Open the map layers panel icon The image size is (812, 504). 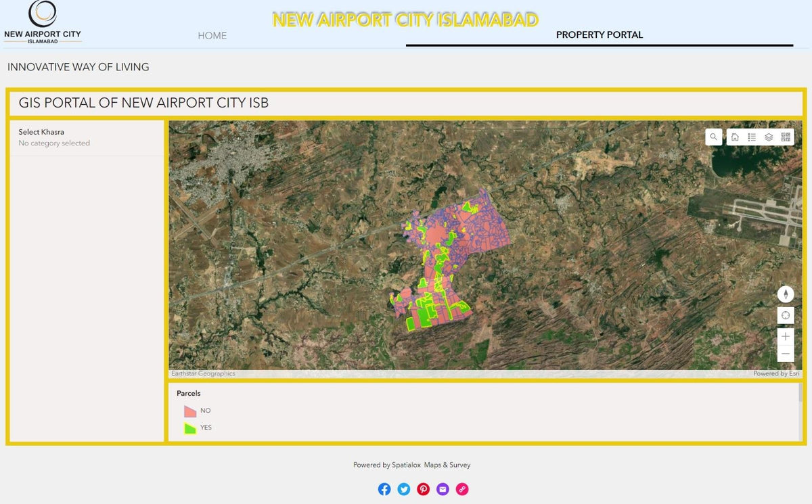(x=769, y=137)
